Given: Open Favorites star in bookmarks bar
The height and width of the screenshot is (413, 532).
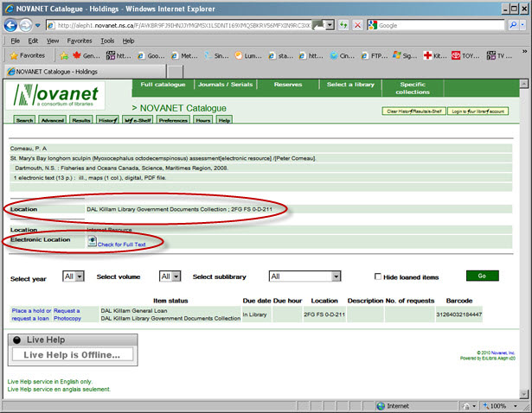Looking at the screenshot, I should pyautogui.click(x=28, y=55).
